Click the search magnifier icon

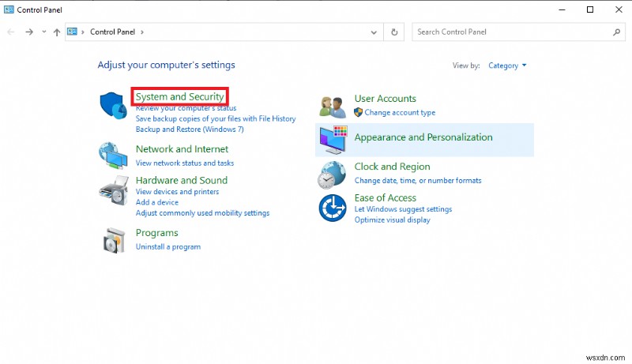(616, 32)
